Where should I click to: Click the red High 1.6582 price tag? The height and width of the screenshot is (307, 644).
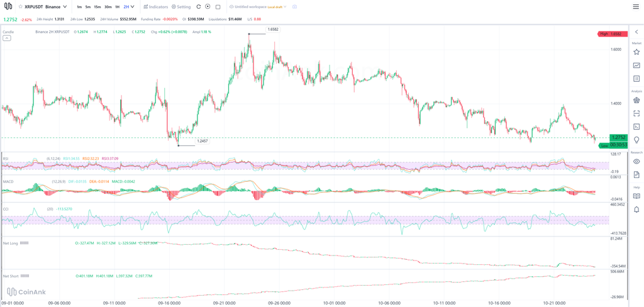613,34
